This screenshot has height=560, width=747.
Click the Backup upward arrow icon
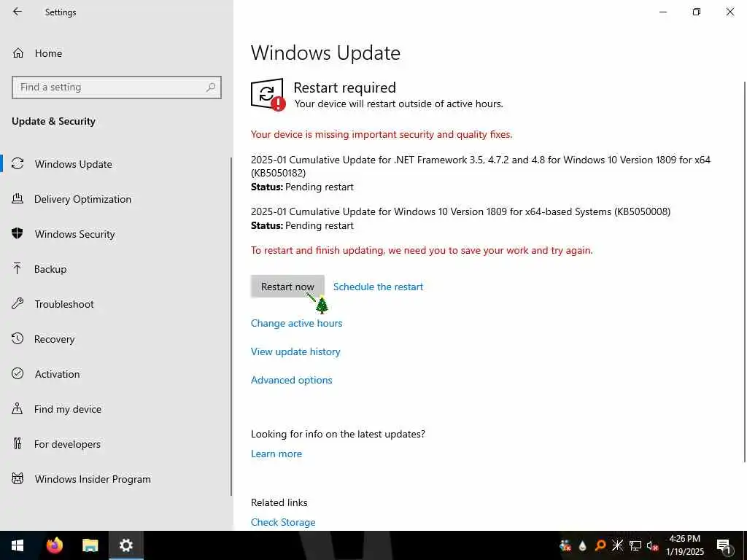pos(18,269)
